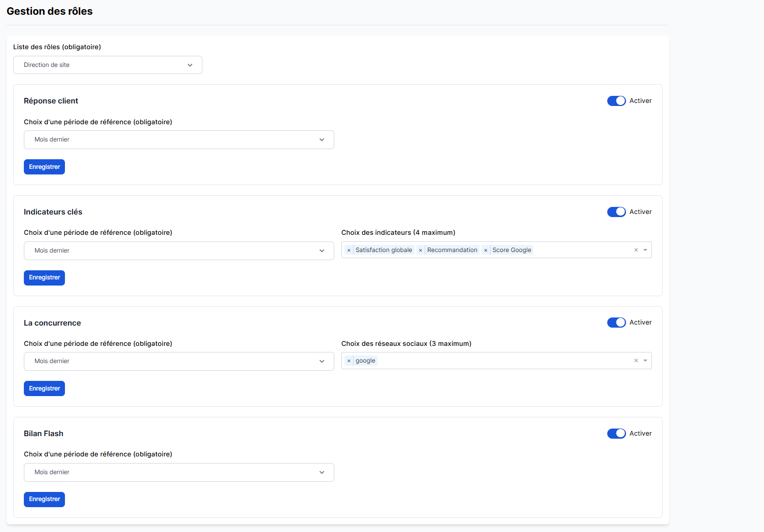Clear all selected social networks
764x532 pixels.
(x=636, y=361)
